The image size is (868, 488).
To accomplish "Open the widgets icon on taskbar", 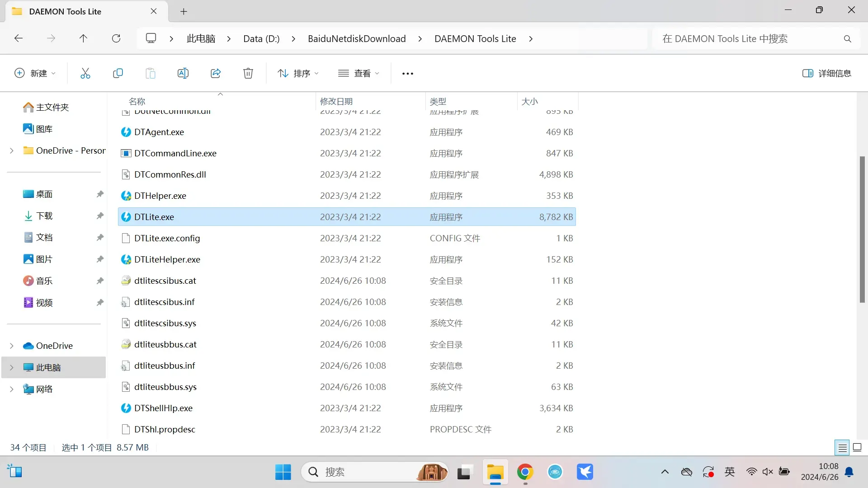I will click(15, 472).
